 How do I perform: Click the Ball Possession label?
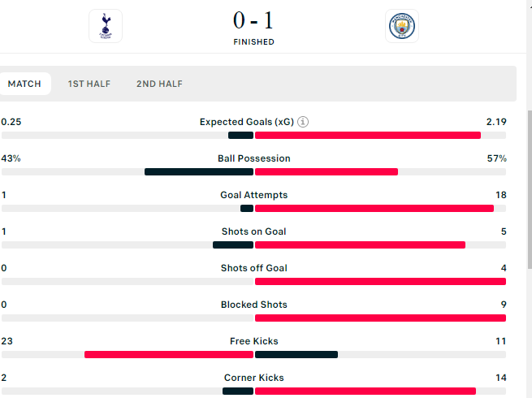click(253, 158)
